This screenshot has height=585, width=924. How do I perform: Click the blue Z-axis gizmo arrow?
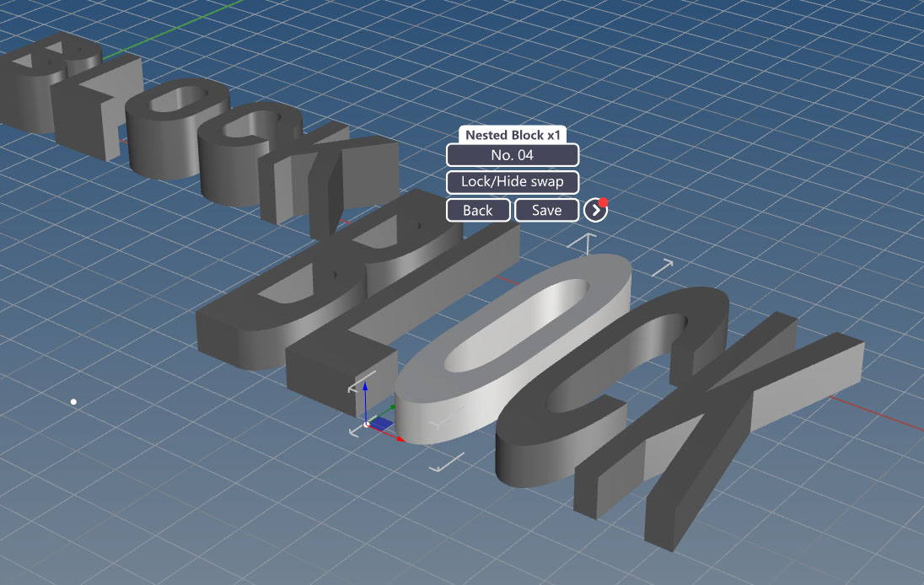(x=365, y=400)
